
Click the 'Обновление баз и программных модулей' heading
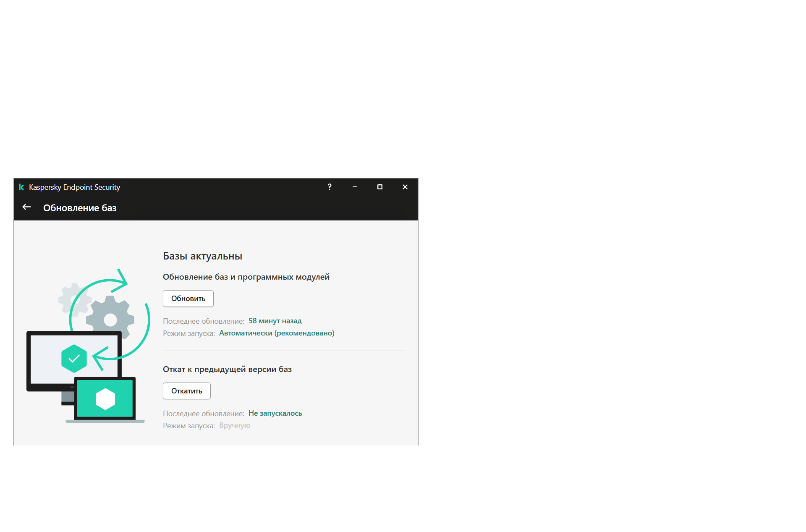click(x=246, y=277)
